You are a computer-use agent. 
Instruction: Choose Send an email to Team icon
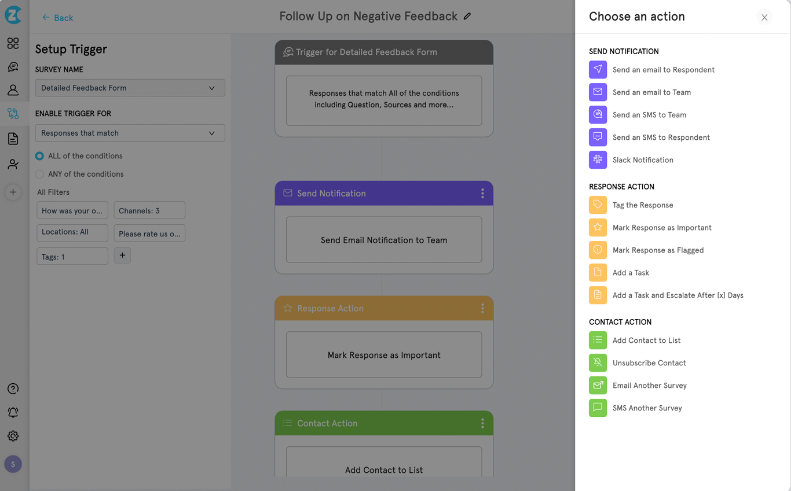(x=598, y=92)
